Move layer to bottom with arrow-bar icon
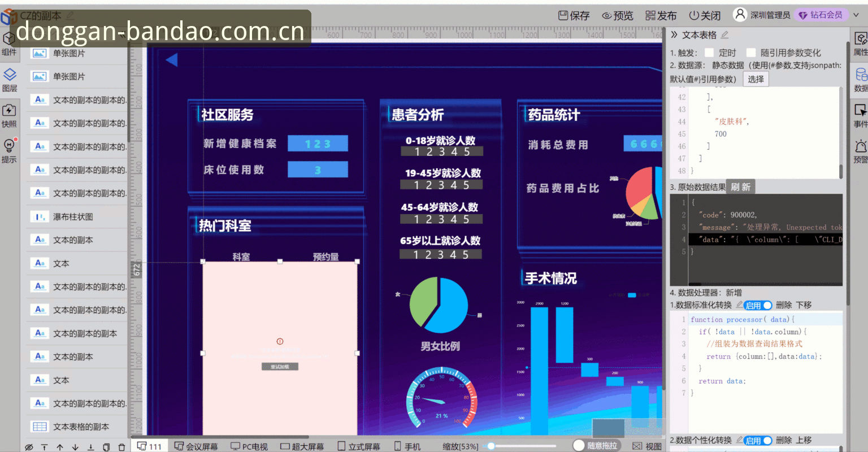The image size is (868, 452). point(90,447)
